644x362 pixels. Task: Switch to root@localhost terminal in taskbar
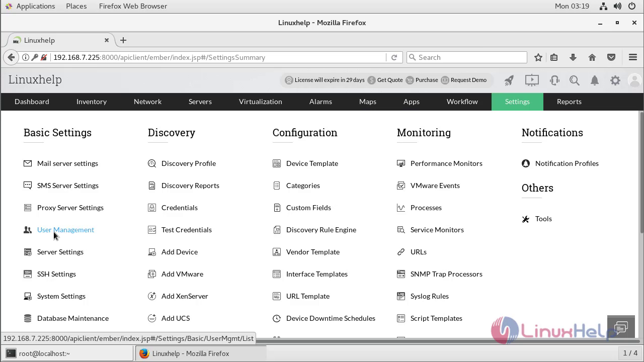pos(69,353)
